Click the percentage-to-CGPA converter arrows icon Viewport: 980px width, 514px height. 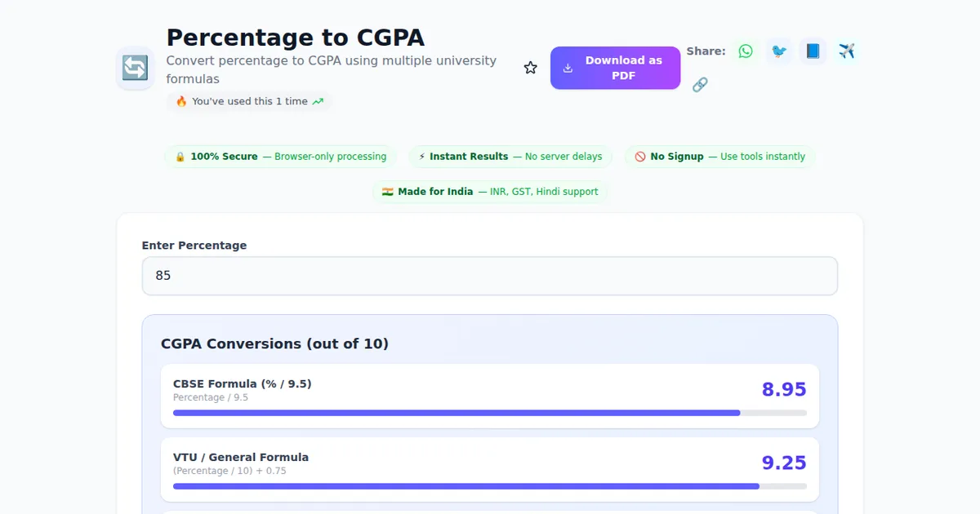pos(134,69)
